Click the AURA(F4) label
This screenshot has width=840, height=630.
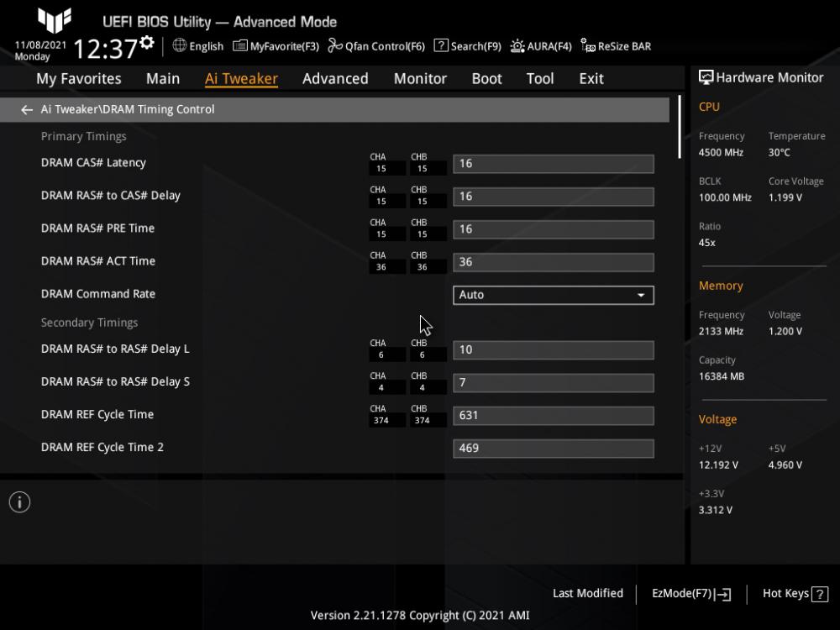coord(549,46)
